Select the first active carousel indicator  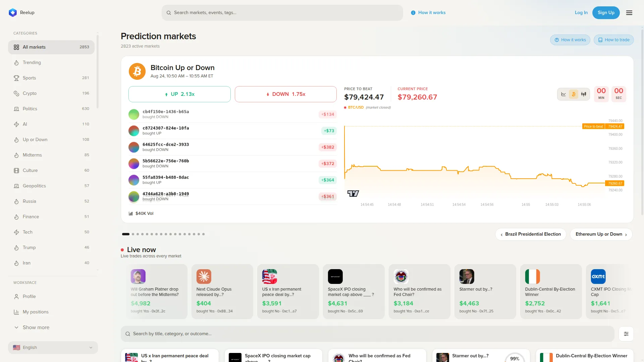[126, 234]
